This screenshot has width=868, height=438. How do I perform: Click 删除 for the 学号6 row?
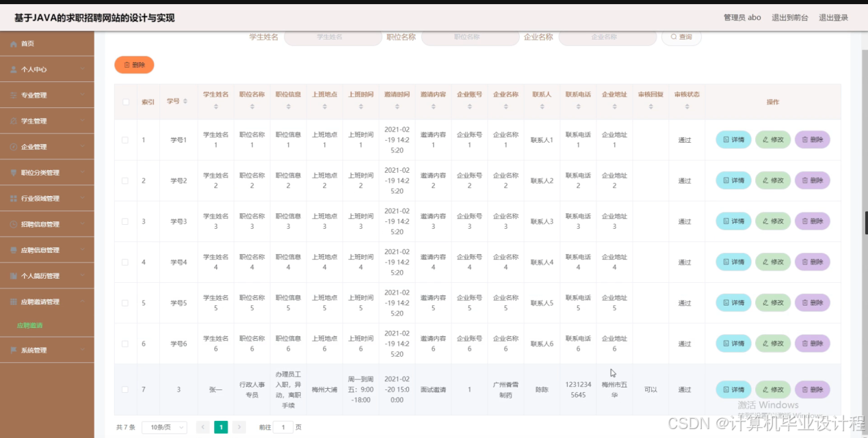813,344
